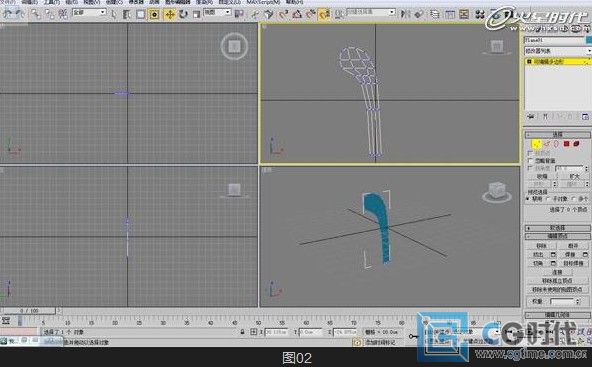The image size is (592, 367).
Task: Click the Align tool icon
Action: (419, 14)
